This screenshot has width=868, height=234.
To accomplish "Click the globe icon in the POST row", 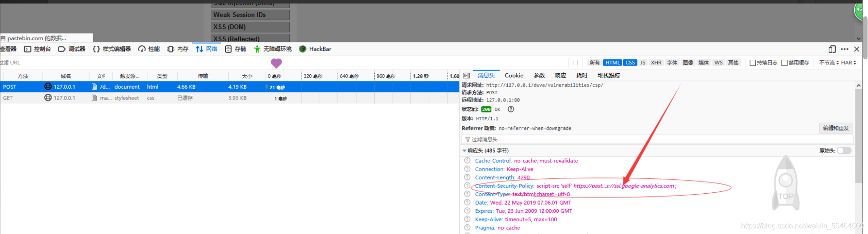I will point(48,86).
